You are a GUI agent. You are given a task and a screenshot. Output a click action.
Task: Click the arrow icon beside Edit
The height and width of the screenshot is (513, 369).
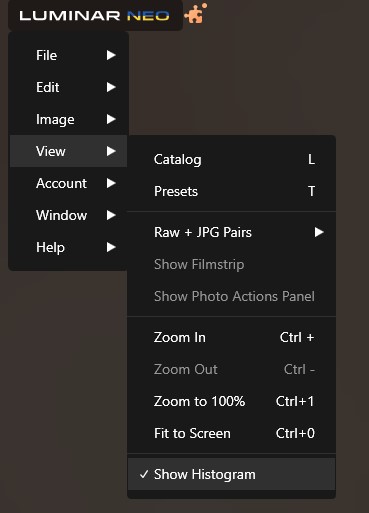click(x=111, y=87)
